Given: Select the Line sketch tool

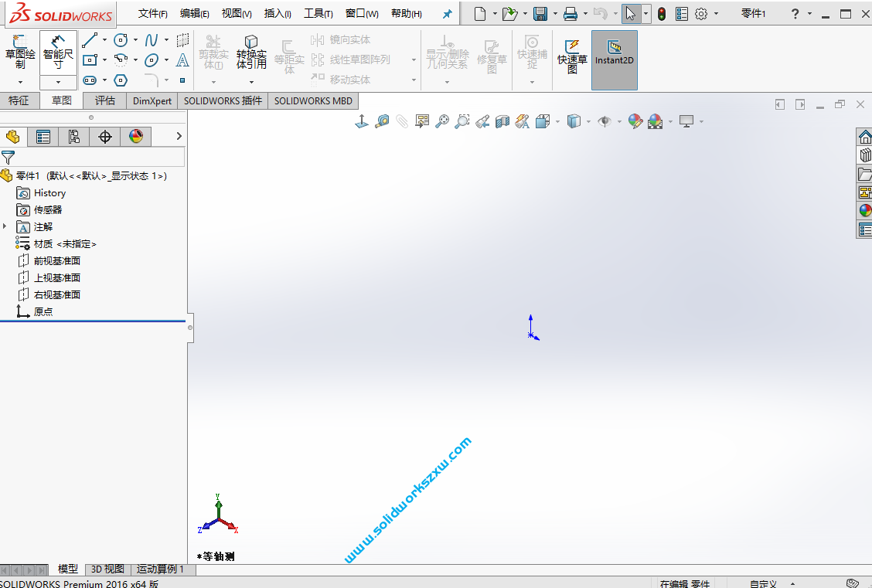Looking at the screenshot, I should [x=90, y=39].
